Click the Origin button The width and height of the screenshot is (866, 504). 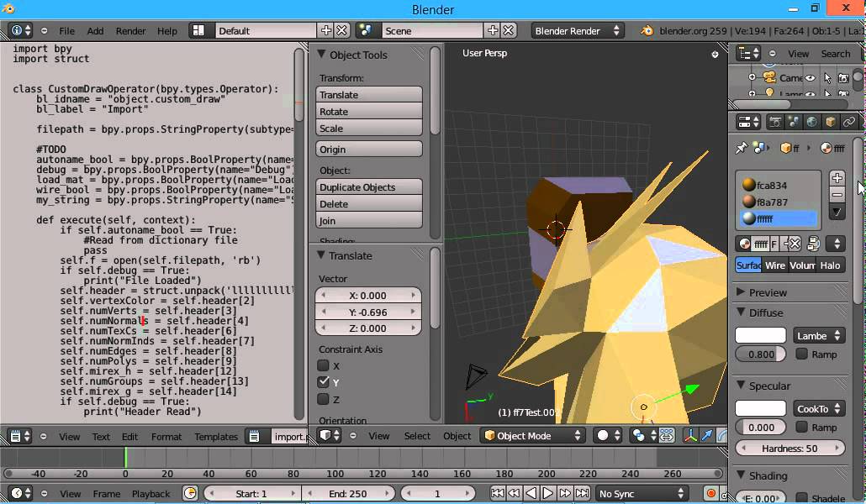[x=369, y=149]
